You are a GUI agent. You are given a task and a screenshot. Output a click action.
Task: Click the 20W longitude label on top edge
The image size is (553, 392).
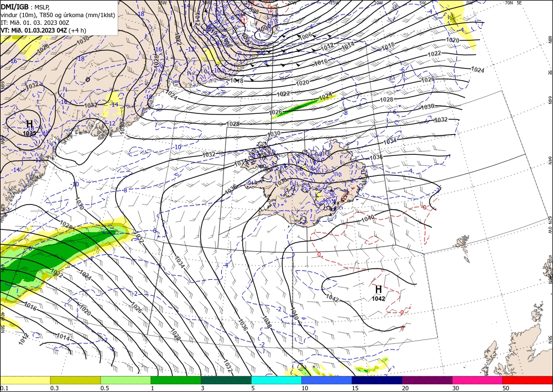tap(291, 3)
